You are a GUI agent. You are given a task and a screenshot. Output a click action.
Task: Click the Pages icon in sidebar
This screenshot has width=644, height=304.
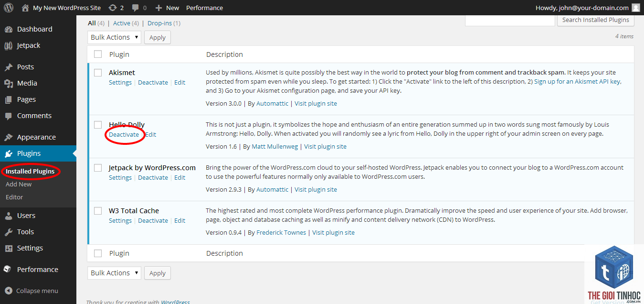click(x=9, y=99)
